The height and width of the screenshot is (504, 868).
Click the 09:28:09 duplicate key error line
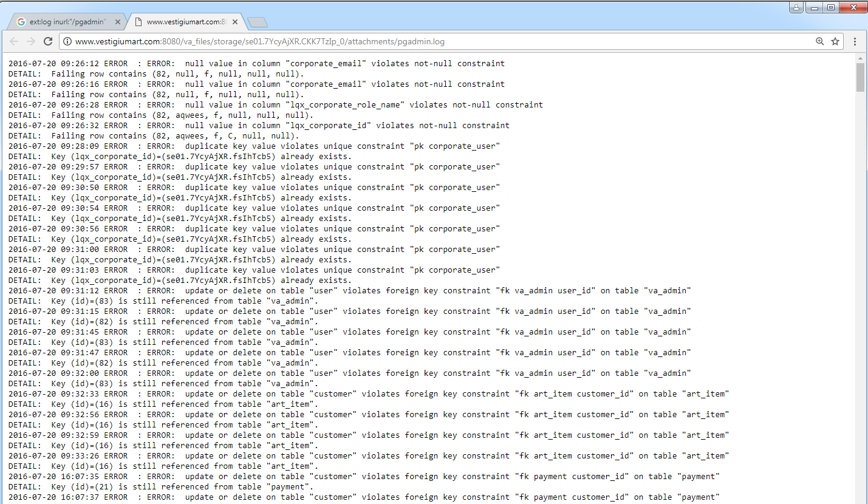255,146
